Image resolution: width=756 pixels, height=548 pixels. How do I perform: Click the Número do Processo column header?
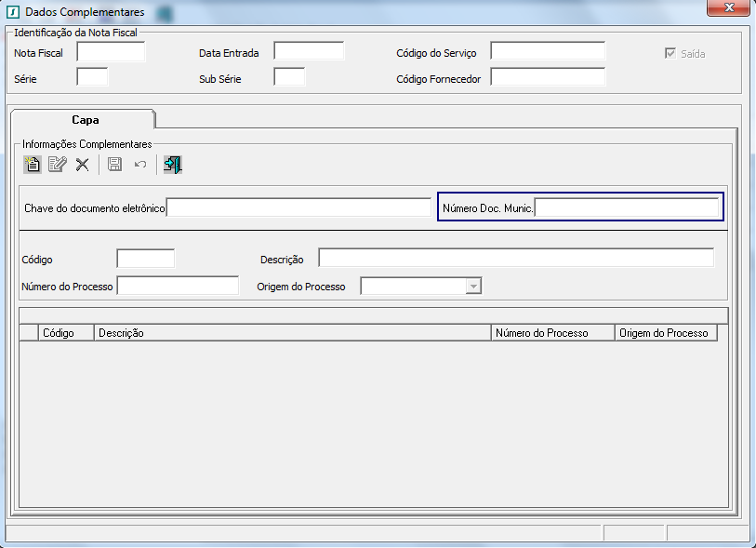click(552, 333)
